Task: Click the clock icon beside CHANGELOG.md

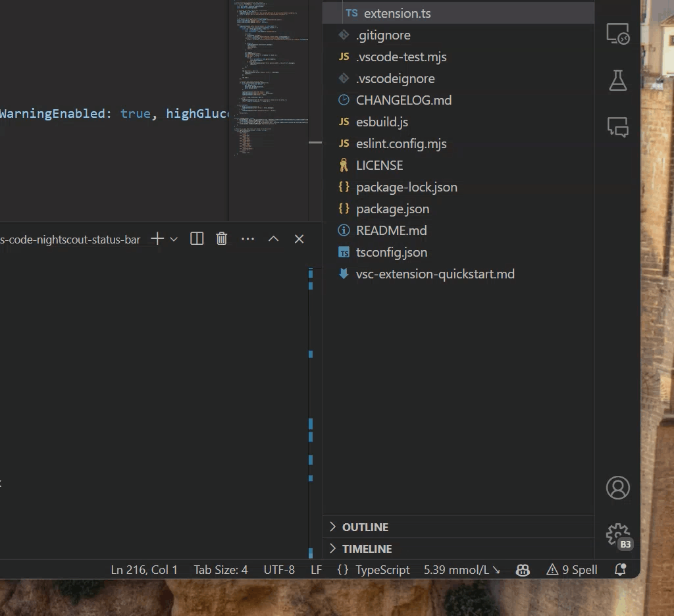Action: (344, 100)
